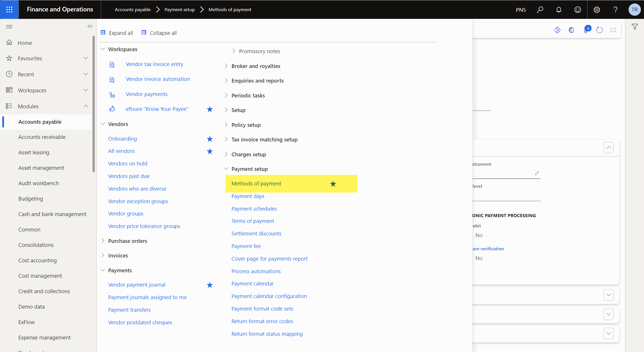Click the Vendor invoice automation icon

coord(112,79)
